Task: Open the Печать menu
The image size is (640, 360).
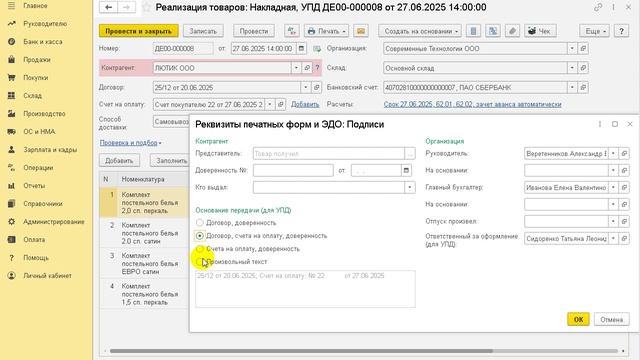Action: pos(327,31)
